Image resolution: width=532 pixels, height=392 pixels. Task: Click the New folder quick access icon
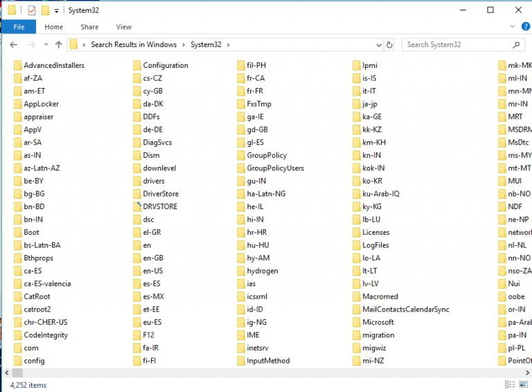pos(46,10)
